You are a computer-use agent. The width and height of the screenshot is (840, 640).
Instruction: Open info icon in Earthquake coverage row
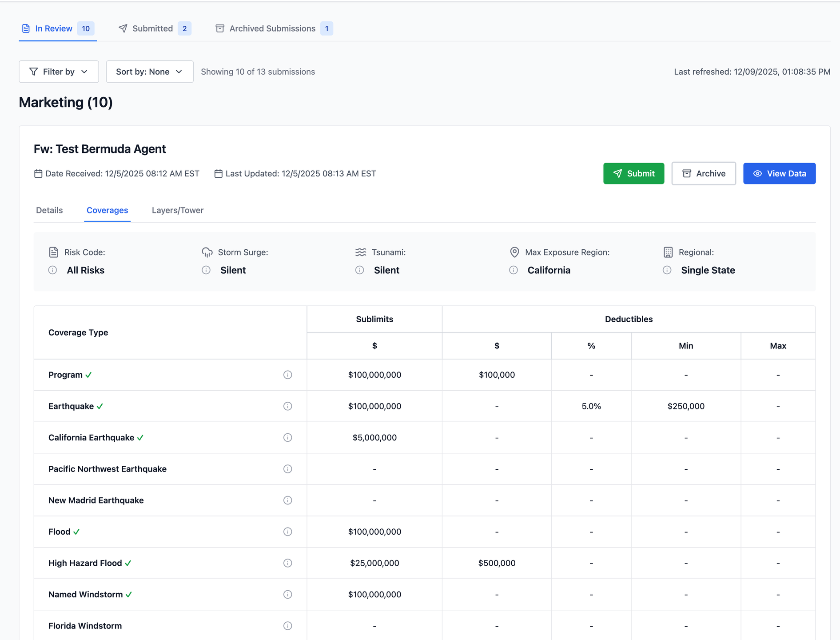288,406
